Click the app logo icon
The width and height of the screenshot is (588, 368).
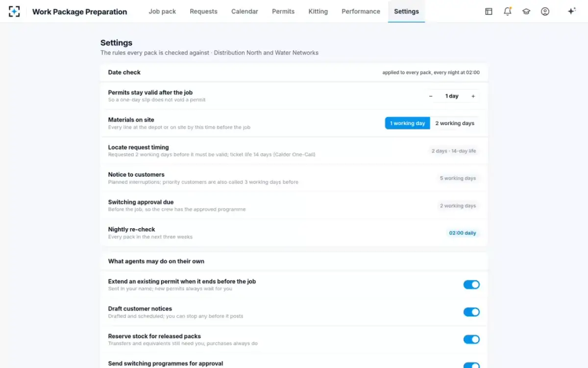pyautogui.click(x=14, y=11)
